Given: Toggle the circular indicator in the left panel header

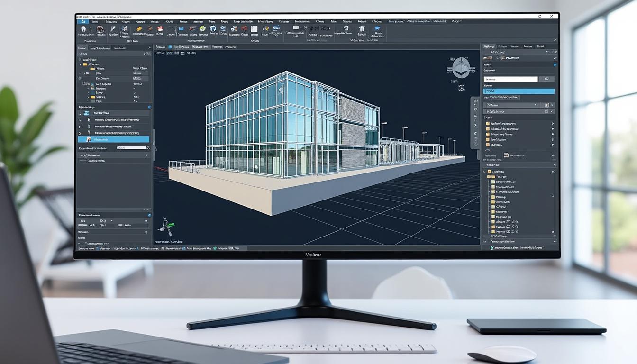Looking at the screenshot, I should click(149, 107).
